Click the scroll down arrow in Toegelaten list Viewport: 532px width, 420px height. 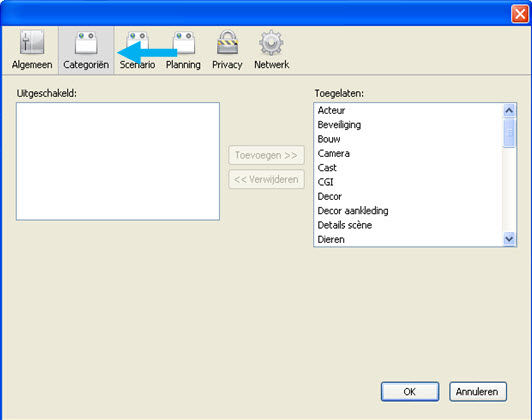coord(509,238)
